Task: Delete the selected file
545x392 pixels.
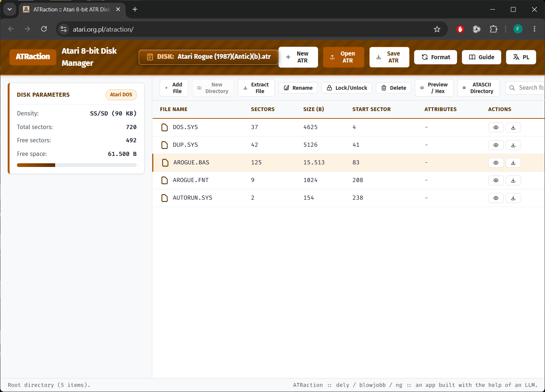Action: [393, 88]
